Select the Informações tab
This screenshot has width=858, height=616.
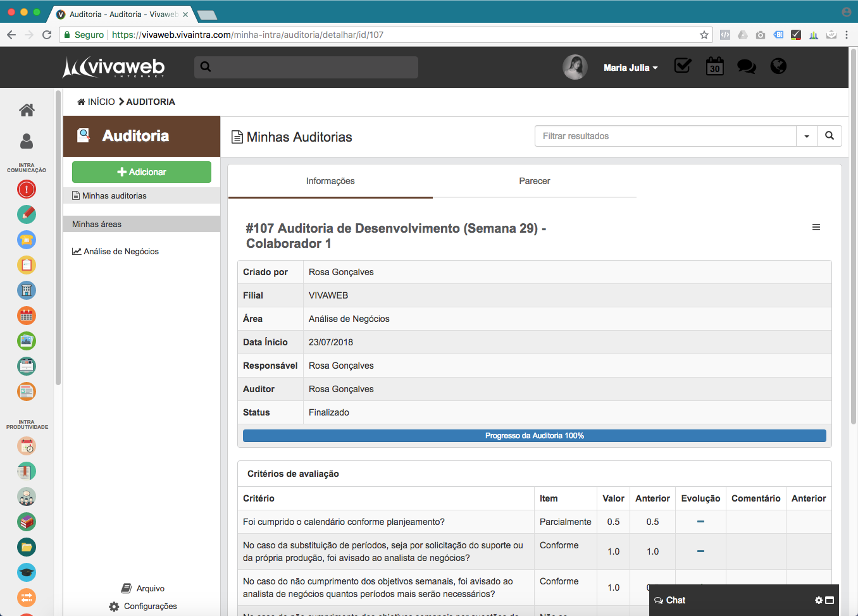pos(330,181)
